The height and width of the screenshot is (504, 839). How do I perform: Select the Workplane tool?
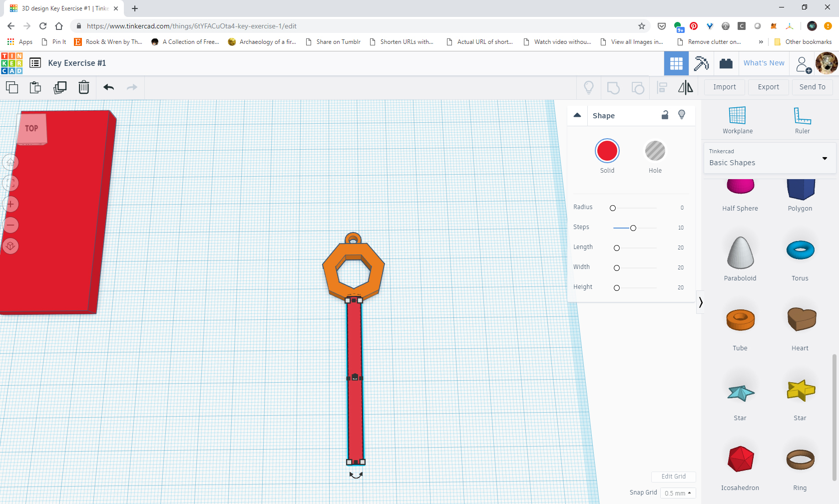(x=738, y=120)
